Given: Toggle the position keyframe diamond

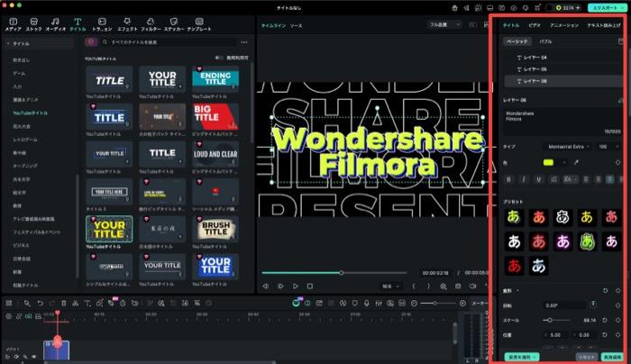Looking at the screenshot, I should click(x=618, y=334).
